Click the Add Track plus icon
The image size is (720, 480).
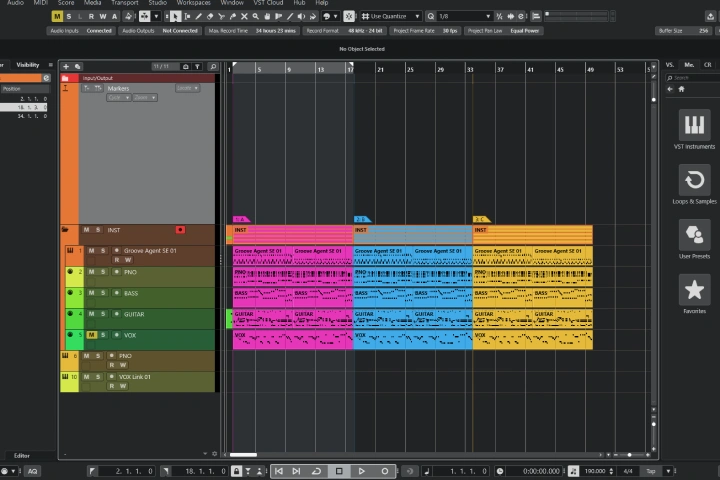[x=66, y=67]
